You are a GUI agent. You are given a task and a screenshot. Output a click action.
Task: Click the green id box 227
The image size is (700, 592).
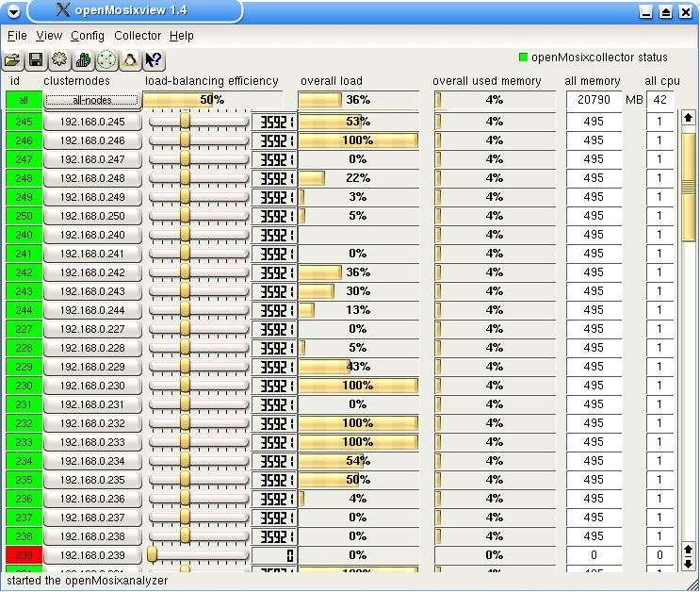(x=24, y=329)
